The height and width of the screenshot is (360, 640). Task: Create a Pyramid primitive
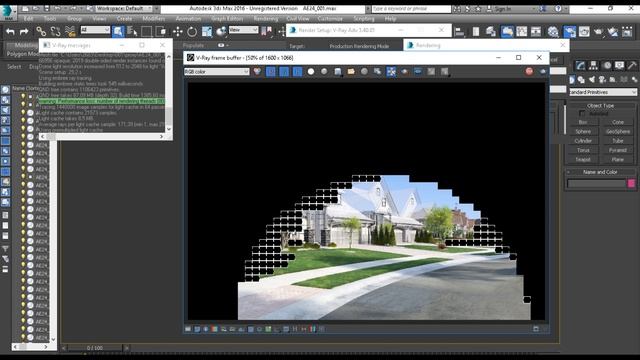(618, 150)
